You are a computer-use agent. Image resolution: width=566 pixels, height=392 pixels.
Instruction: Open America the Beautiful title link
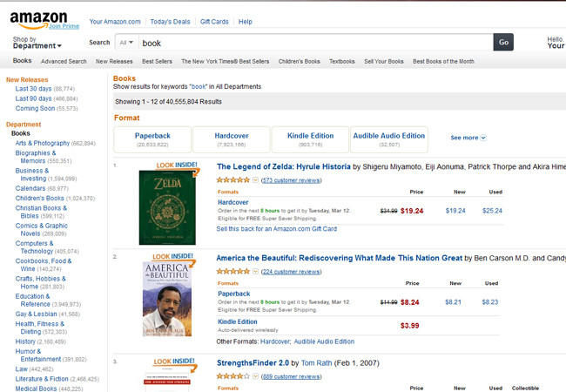[x=340, y=258]
